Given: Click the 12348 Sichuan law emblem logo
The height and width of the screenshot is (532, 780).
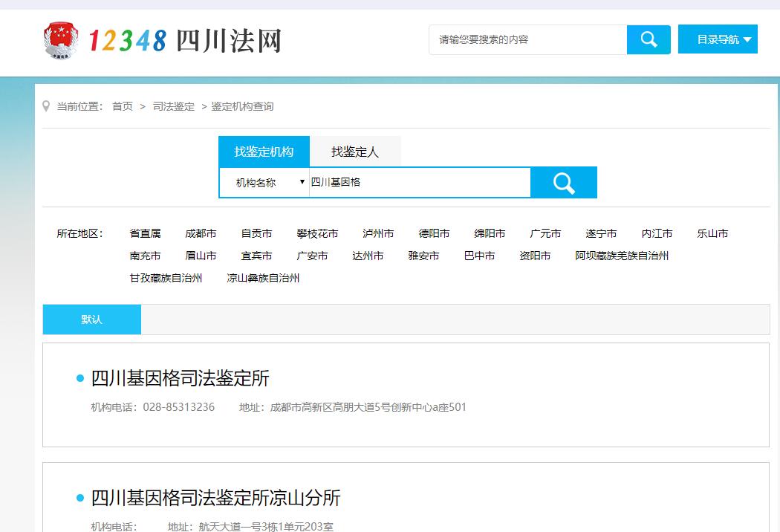Looking at the screenshot, I should 61,40.
